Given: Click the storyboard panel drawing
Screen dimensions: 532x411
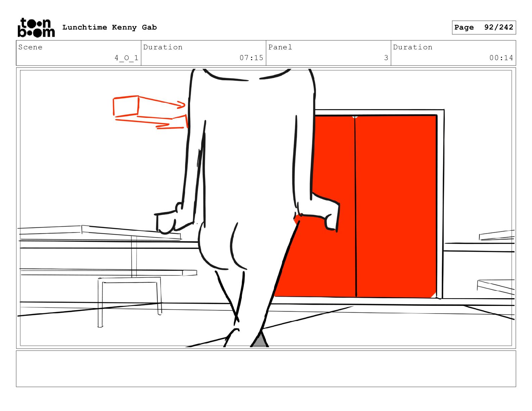Looking at the screenshot, I should pyautogui.click(x=266, y=208).
